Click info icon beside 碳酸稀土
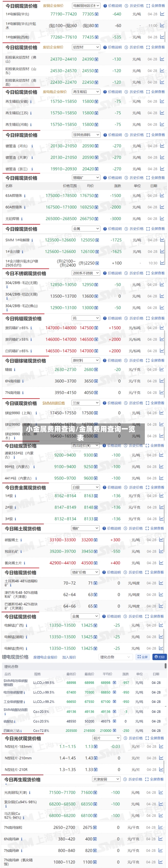 point(21,540)
